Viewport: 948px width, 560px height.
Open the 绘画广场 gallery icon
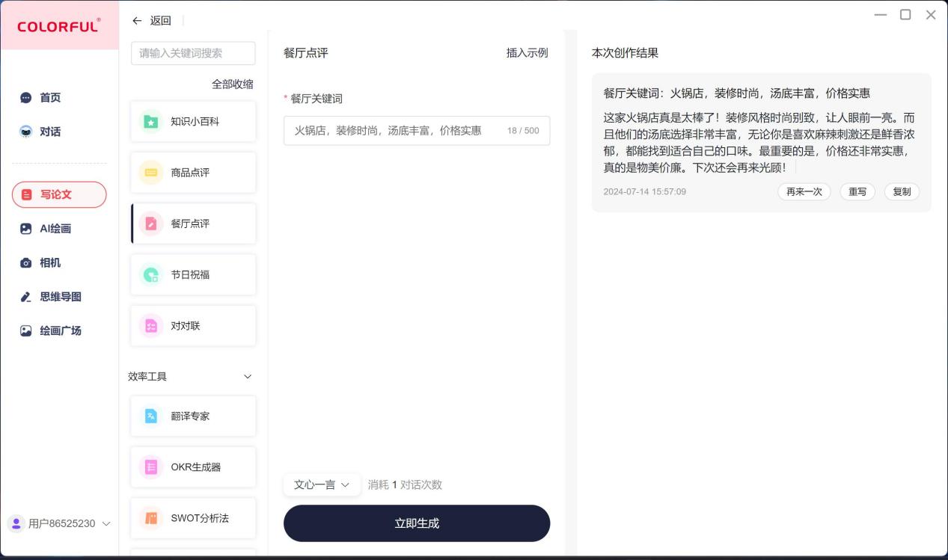pos(26,330)
